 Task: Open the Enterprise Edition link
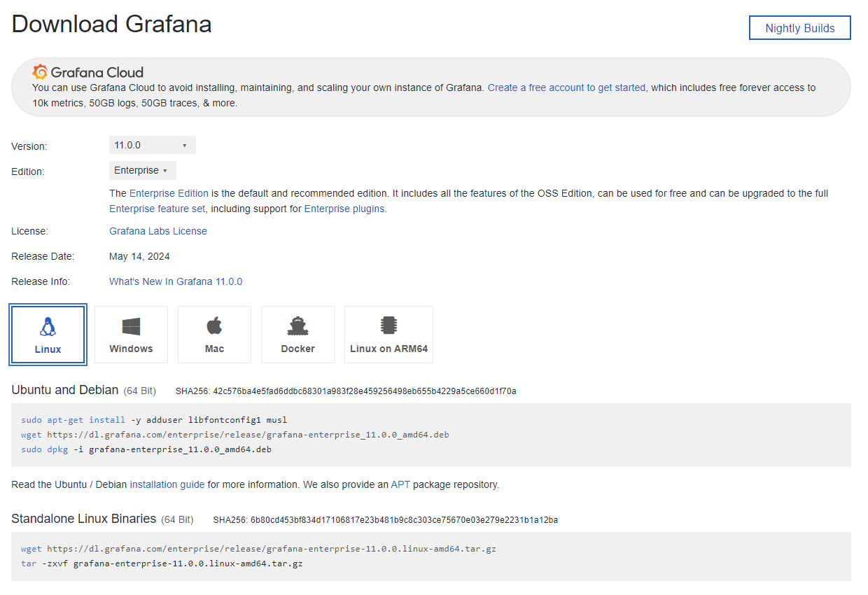point(169,193)
